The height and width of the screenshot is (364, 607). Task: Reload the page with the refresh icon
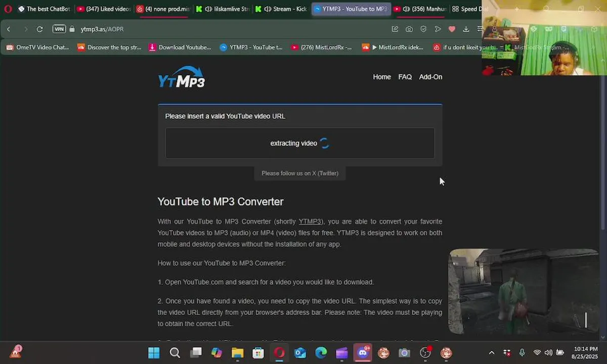(x=39, y=29)
